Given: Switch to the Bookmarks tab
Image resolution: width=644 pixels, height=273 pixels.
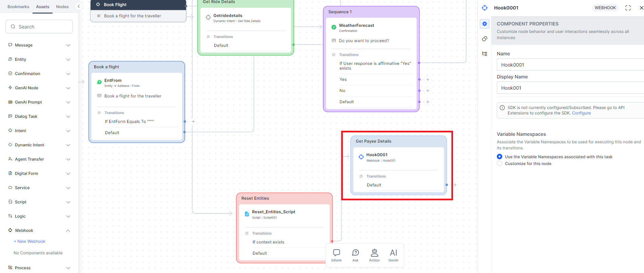Looking at the screenshot, I should [18, 7].
